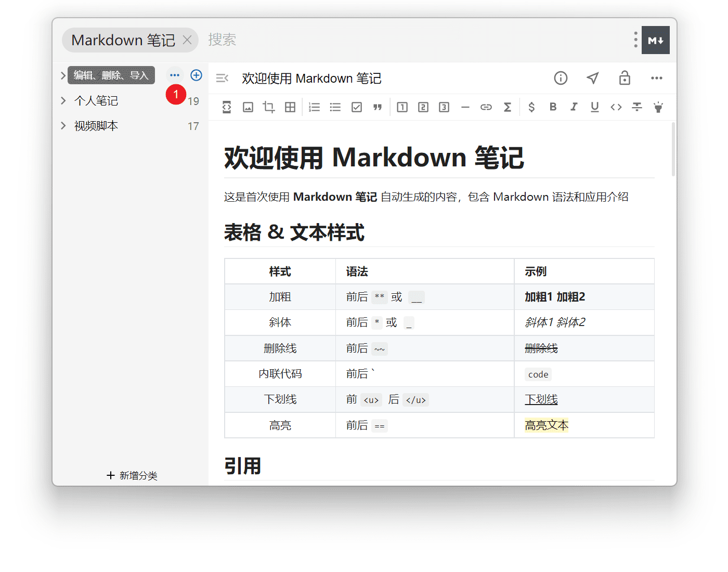
Task: Insert a horizontal rule line
Action: pyautogui.click(x=465, y=107)
